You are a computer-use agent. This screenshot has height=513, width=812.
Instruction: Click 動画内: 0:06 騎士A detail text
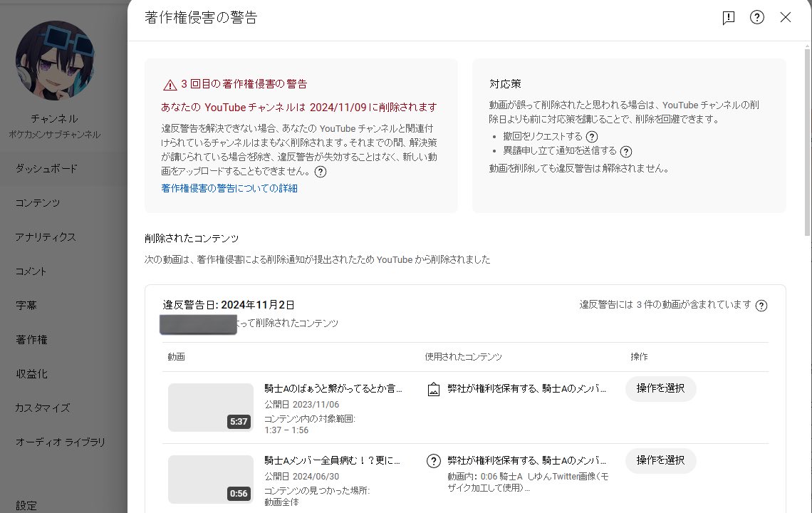(x=528, y=482)
